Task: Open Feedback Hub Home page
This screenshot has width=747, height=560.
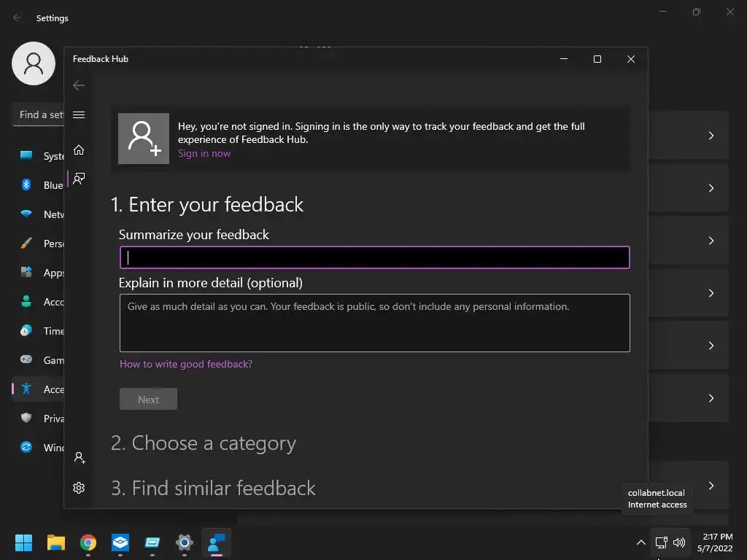Action: point(79,150)
